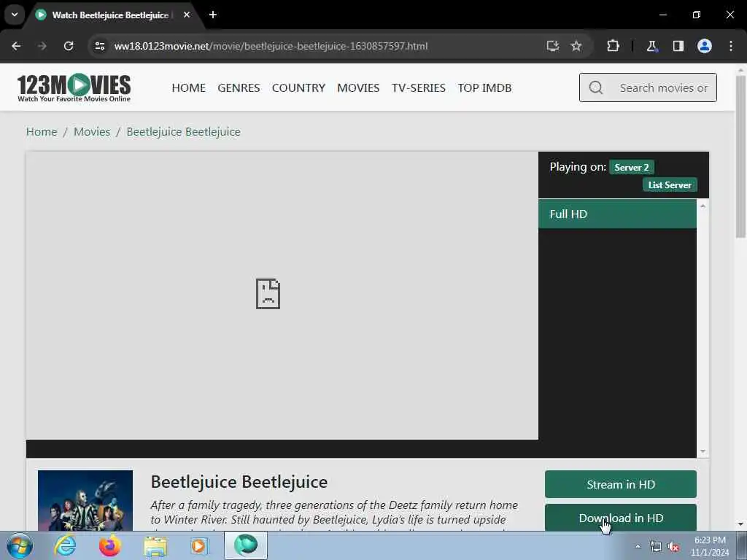
Task: Open the Chrome Labs flask icon
Action: (651, 46)
